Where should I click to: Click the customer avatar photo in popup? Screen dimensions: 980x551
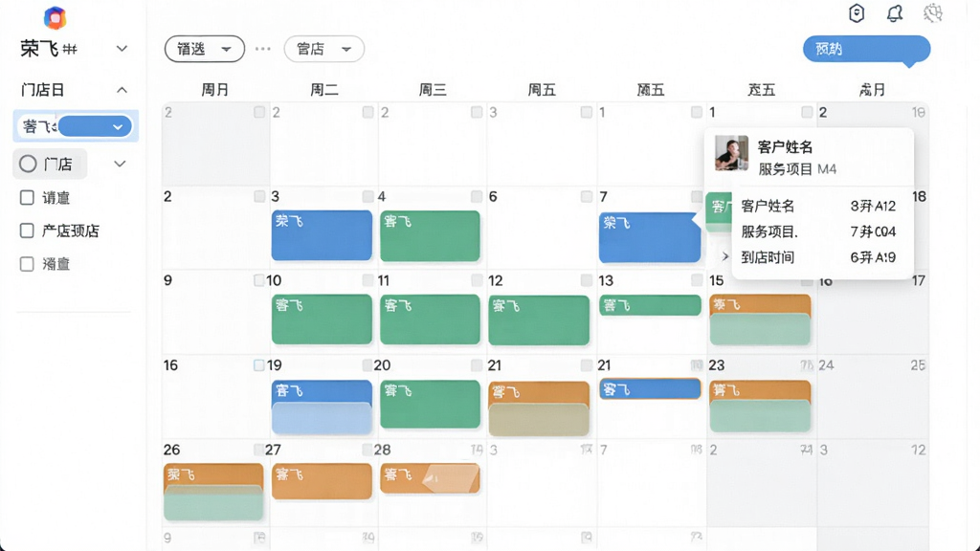[x=731, y=153]
